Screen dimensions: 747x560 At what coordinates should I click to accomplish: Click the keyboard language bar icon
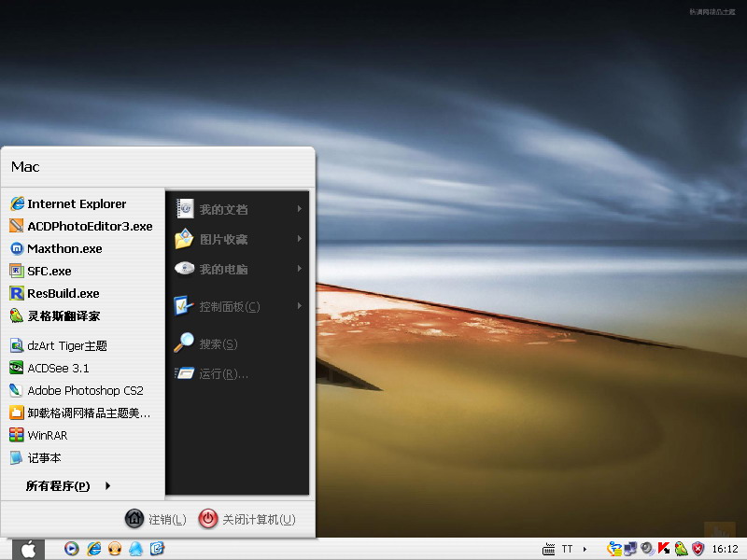[x=549, y=549]
